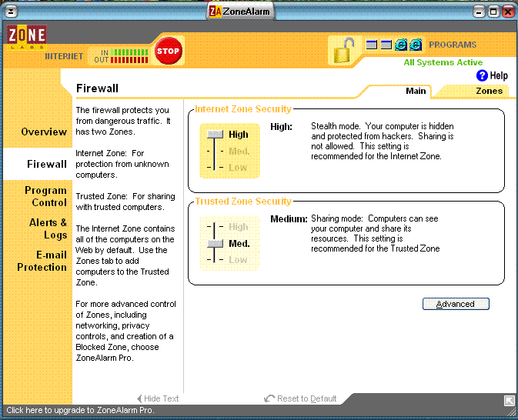Click the first program window icon
Screen dimensions: 518x420
(372, 45)
